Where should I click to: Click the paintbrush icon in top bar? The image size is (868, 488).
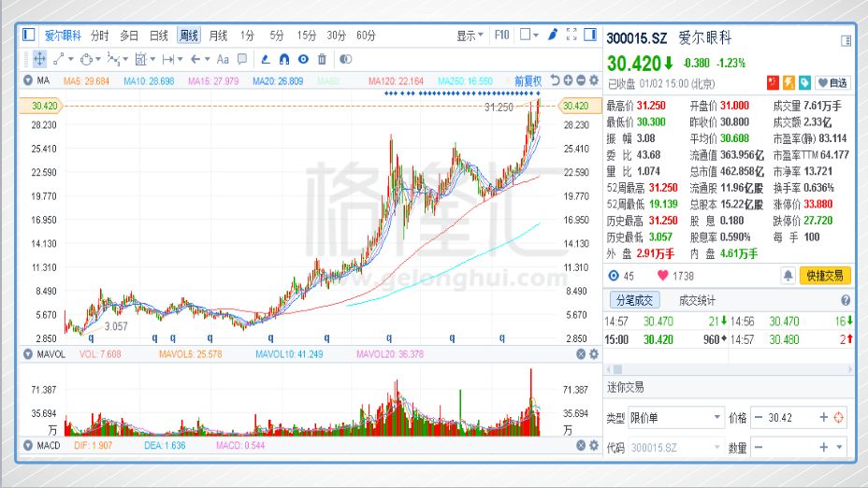click(x=553, y=35)
